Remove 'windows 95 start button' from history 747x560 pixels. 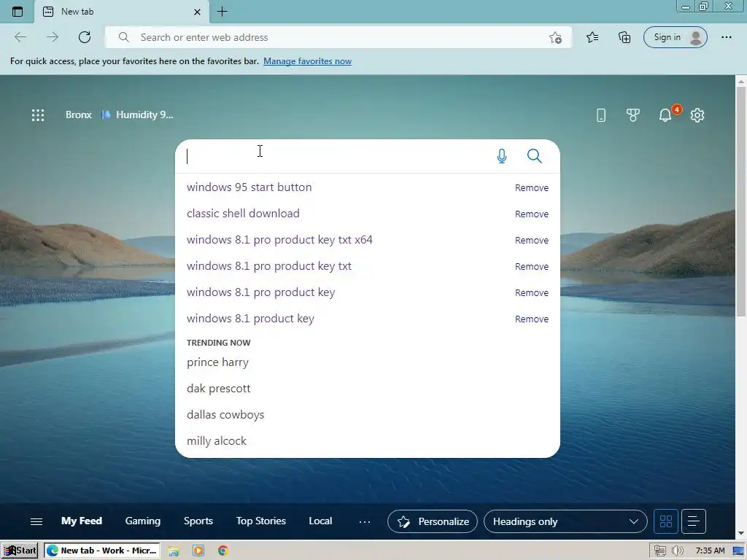point(532,187)
